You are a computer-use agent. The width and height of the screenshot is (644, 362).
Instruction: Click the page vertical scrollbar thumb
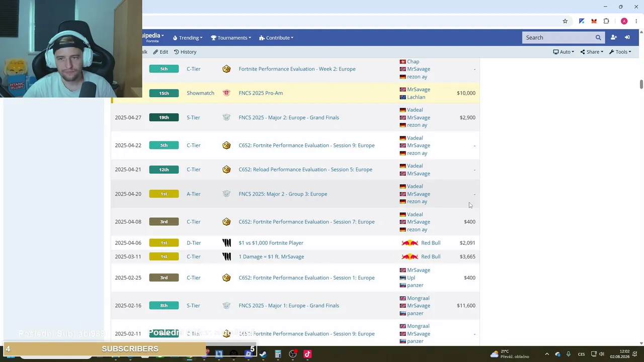[641, 84]
